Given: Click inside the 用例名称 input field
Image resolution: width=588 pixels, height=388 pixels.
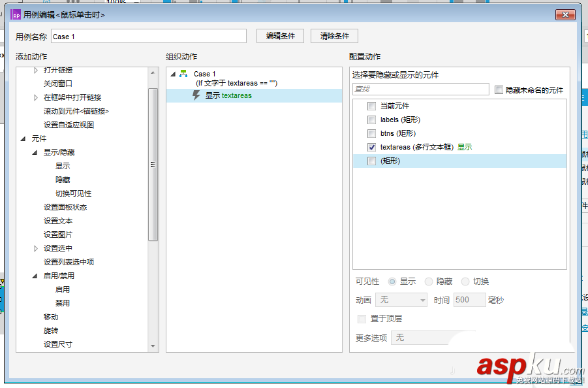Looking at the screenshot, I should (150, 36).
